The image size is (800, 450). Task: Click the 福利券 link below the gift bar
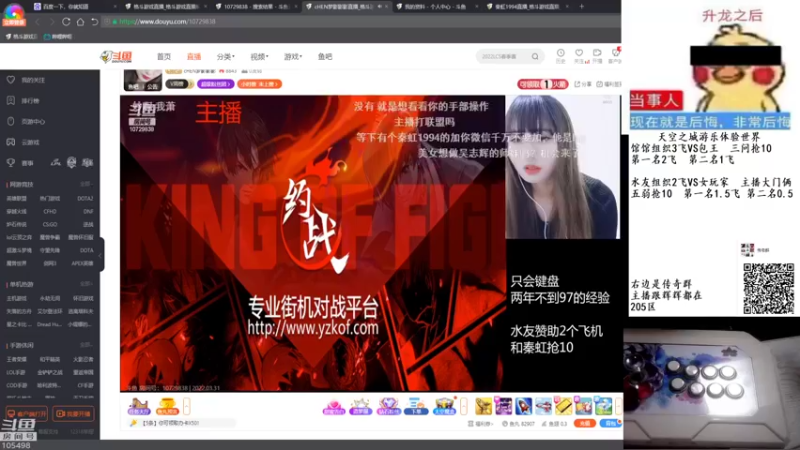481,424
